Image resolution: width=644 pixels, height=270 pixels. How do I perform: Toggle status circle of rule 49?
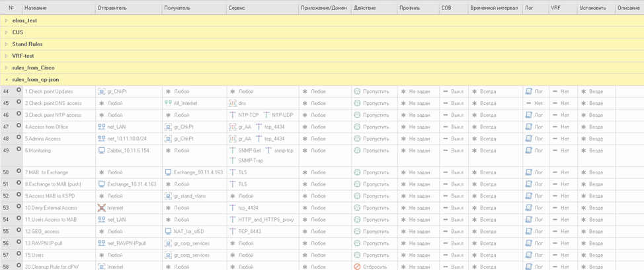pos(19,150)
